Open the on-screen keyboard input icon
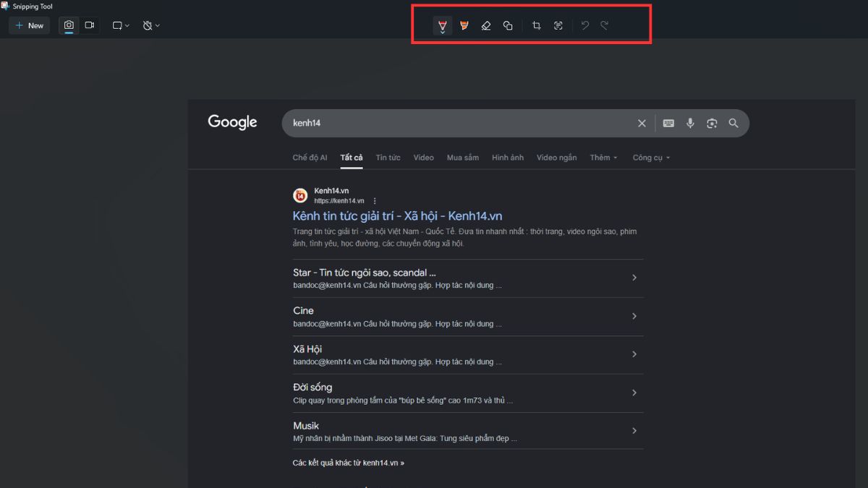The image size is (868, 488). pos(668,124)
